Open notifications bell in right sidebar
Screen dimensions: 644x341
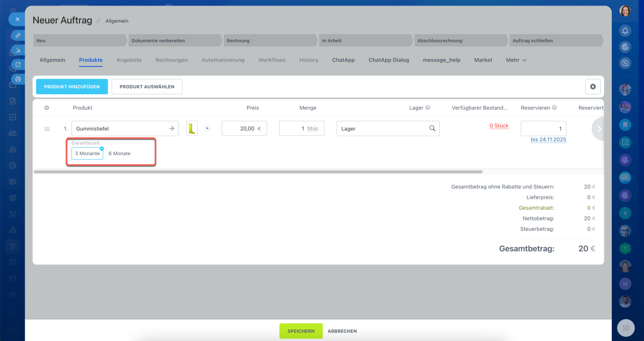pyautogui.click(x=625, y=31)
